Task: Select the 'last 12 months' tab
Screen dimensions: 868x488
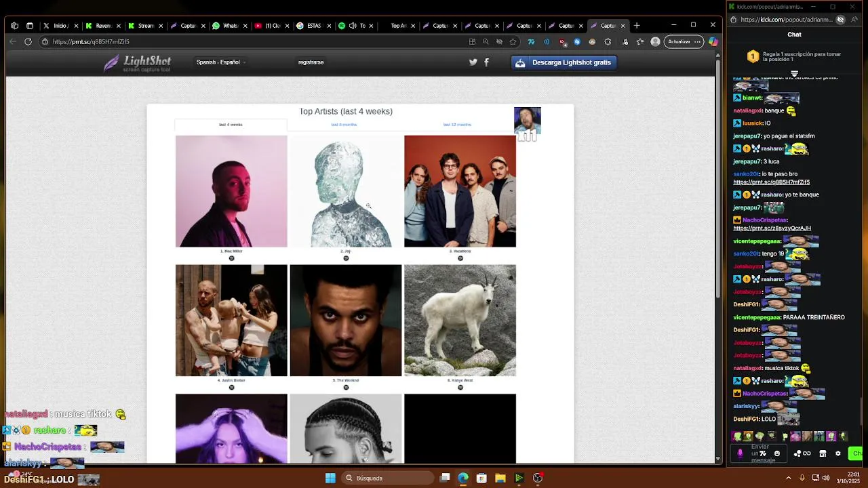Action: coord(457,125)
